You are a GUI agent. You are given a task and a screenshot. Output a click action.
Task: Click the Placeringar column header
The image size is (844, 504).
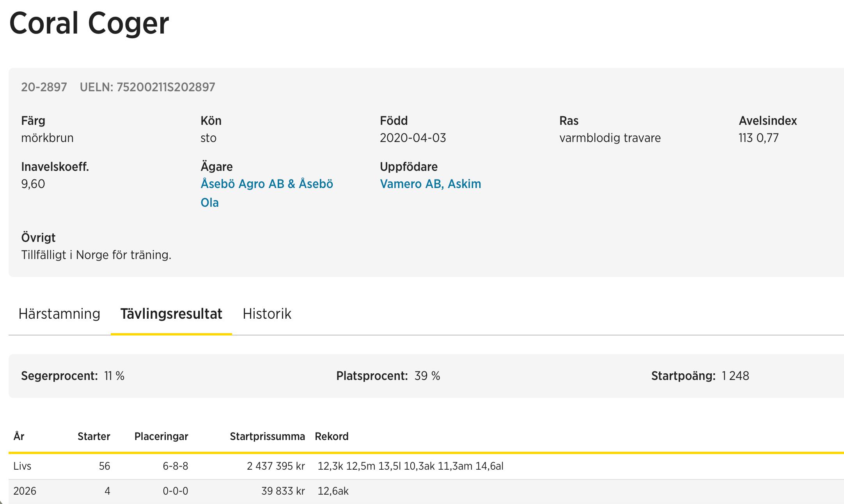[161, 436]
